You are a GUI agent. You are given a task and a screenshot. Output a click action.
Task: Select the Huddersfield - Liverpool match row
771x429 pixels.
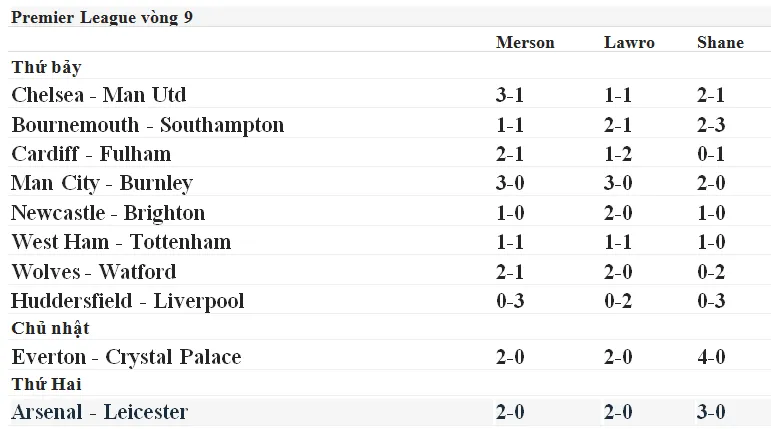127,301
